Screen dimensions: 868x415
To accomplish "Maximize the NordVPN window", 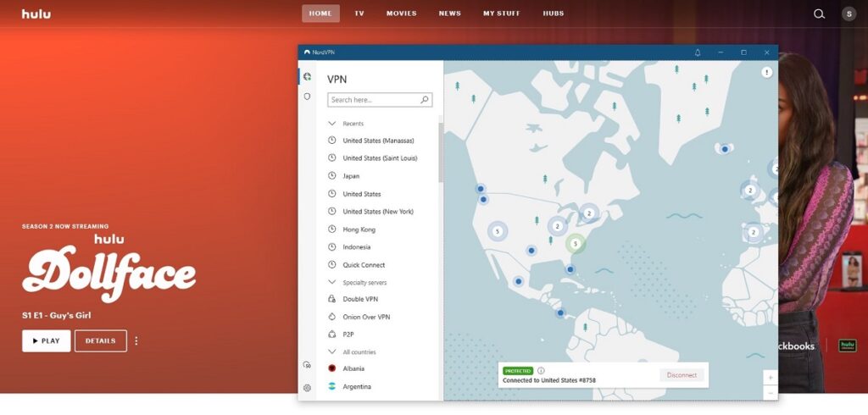I will (744, 53).
